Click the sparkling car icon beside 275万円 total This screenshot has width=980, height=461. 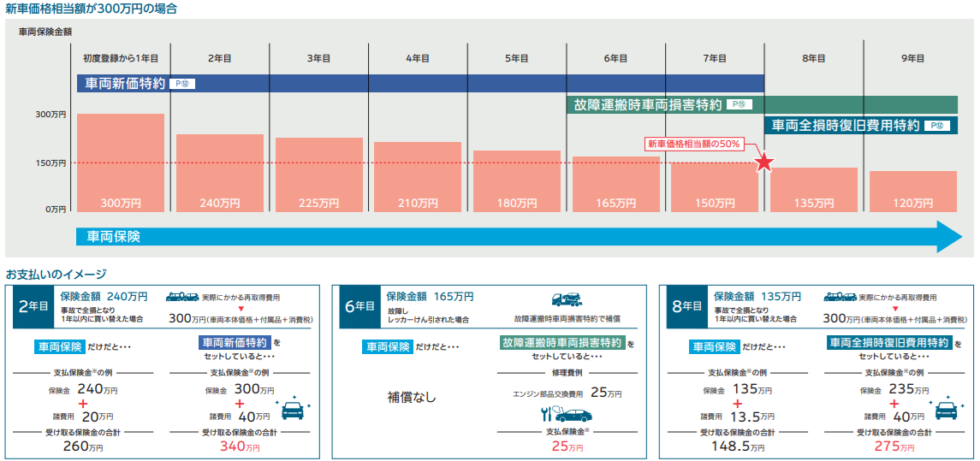click(946, 409)
